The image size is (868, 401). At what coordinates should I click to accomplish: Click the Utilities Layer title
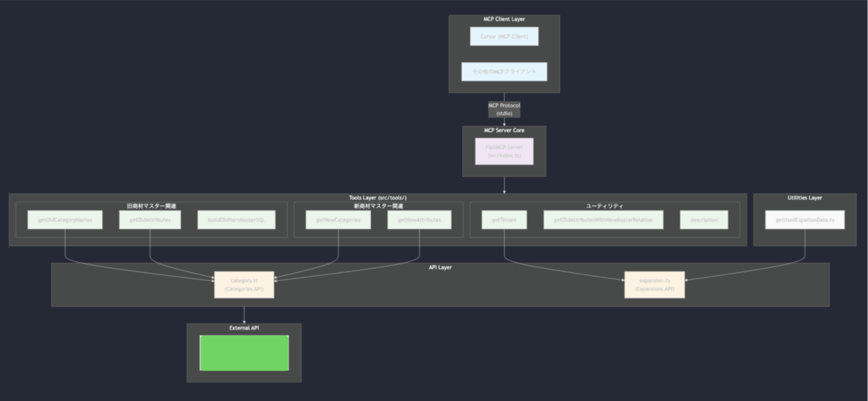[x=804, y=198]
